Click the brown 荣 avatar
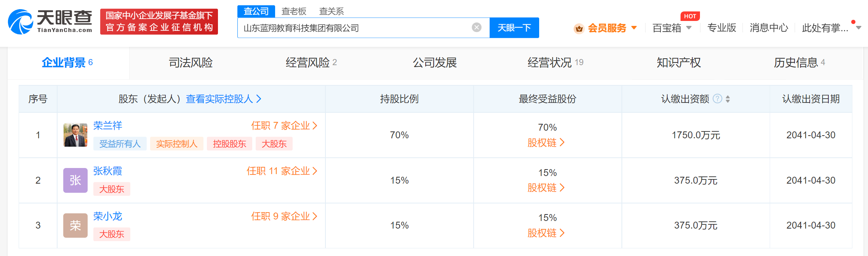 pyautogui.click(x=75, y=226)
